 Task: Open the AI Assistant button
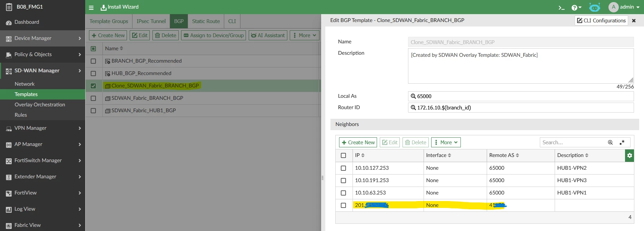pyautogui.click(x=268, y=35)
